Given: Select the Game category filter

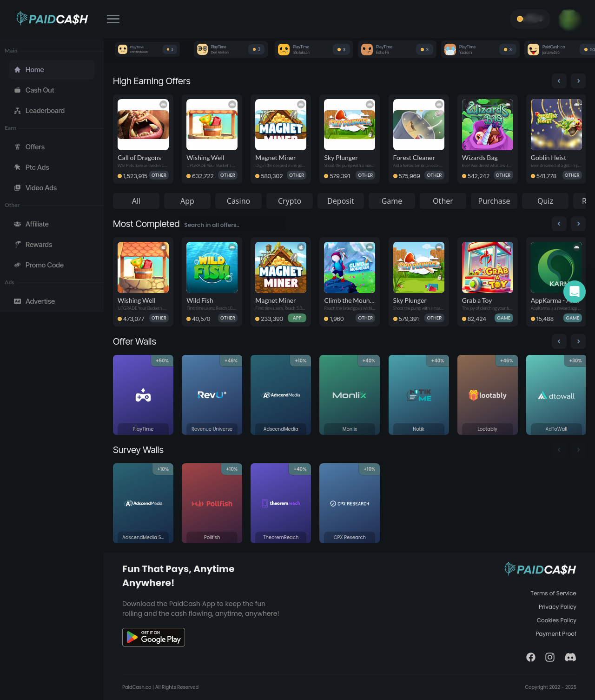Looking at the screenshot, I should click(x=392, y=201).
